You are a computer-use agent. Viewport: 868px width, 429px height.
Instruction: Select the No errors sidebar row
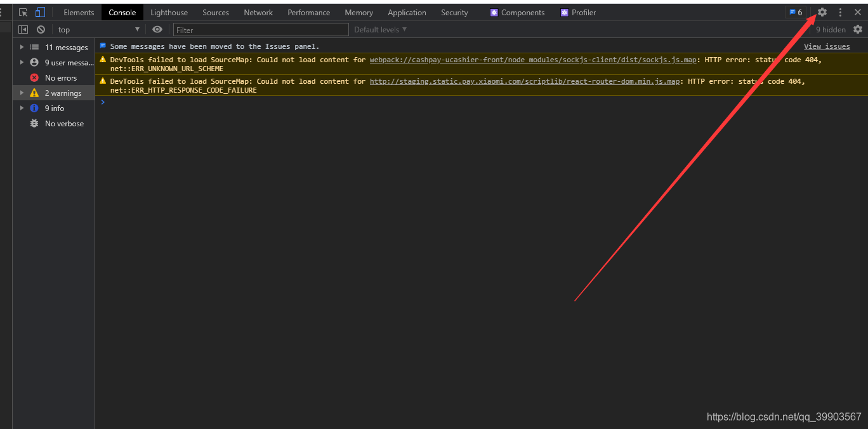[54, 77]
